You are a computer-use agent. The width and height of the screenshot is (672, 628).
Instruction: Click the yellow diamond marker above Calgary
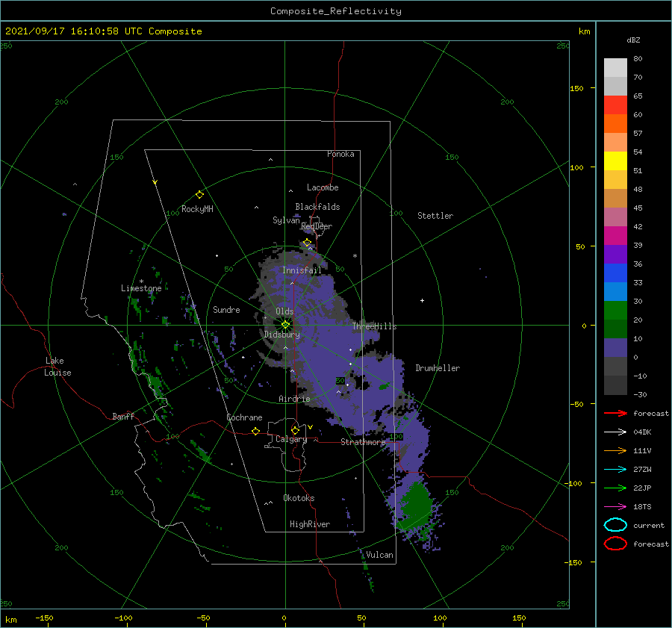(x=295, y=430)
